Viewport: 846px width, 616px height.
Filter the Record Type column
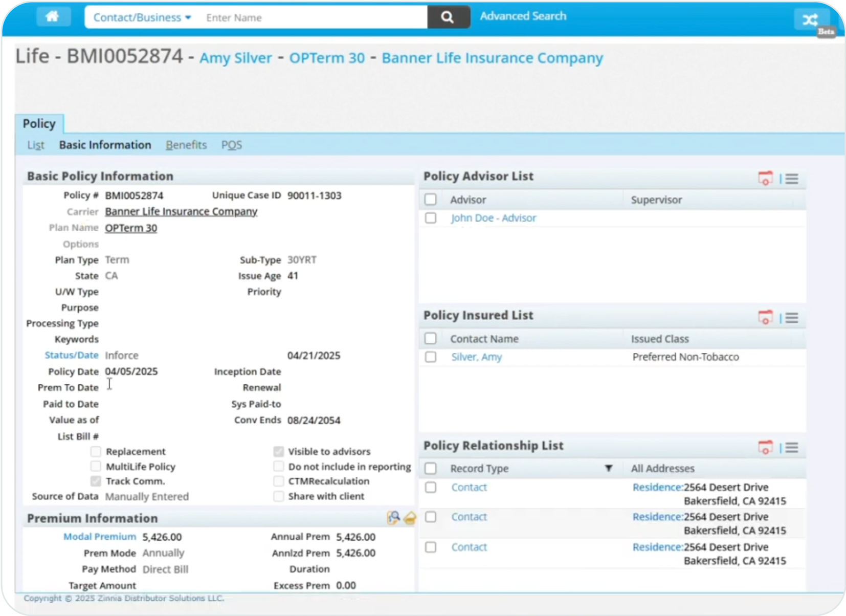point(608,468)
